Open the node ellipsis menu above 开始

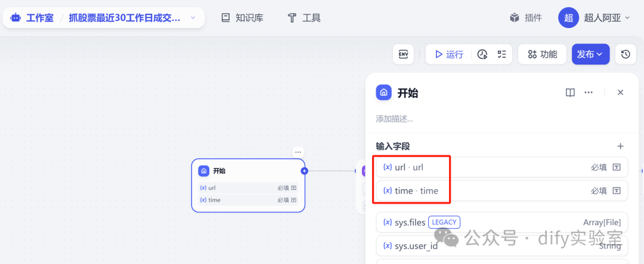[x=298, y=152]
